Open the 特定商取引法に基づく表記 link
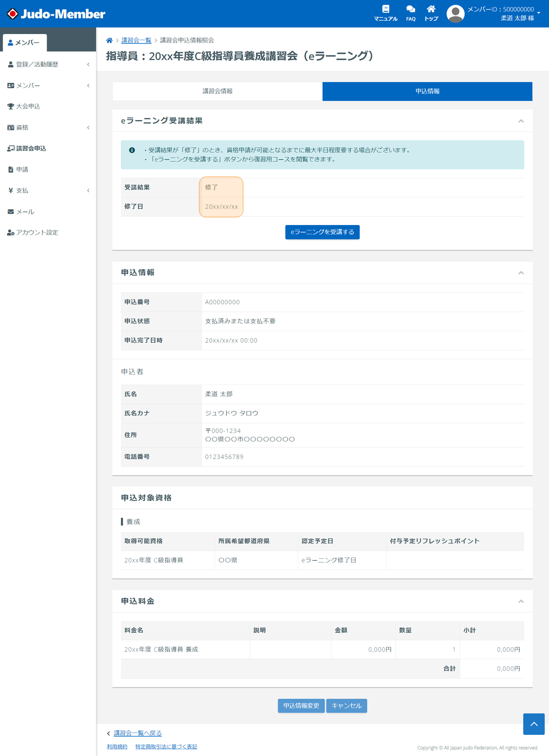The width and height of the screenshot is (549, 756). [x=166, y=747]
